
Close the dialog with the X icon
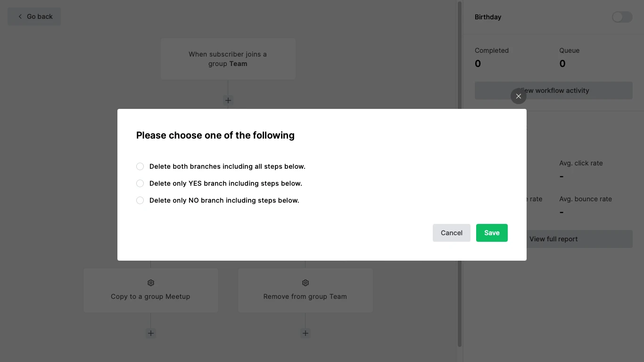tap(518, 96)
